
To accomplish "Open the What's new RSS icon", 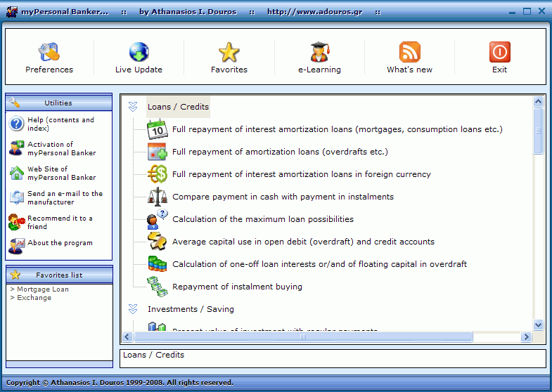I will (409, 52).
